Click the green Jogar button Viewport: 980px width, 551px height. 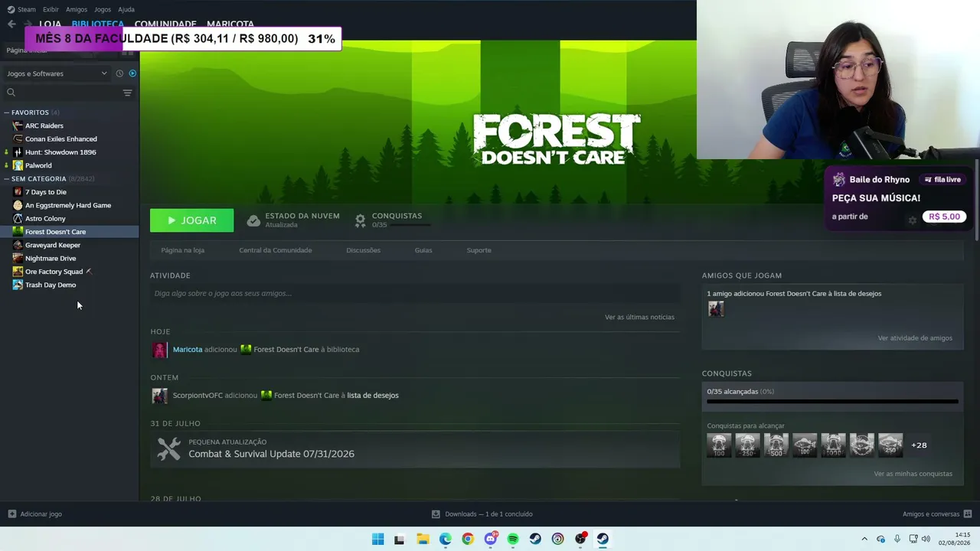point(192,220)
